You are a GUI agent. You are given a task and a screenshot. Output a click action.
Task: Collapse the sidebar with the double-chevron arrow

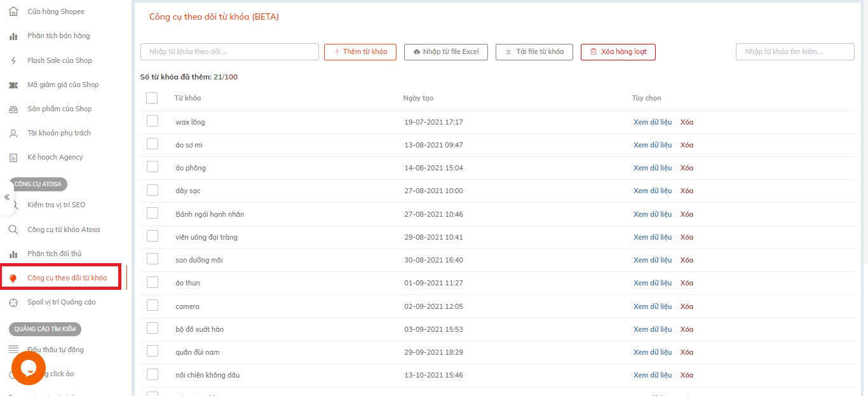click(7, 197)
